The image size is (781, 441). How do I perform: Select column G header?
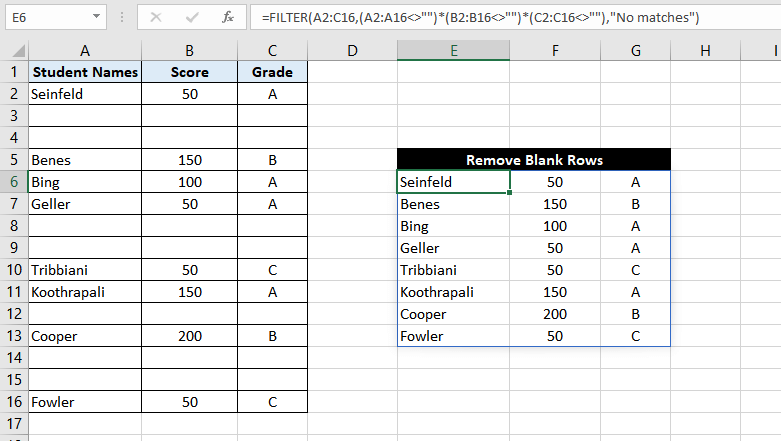(636, 51)
